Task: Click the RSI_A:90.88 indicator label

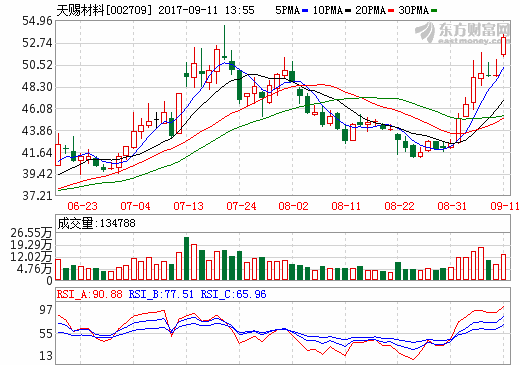Action: (89, 294)
